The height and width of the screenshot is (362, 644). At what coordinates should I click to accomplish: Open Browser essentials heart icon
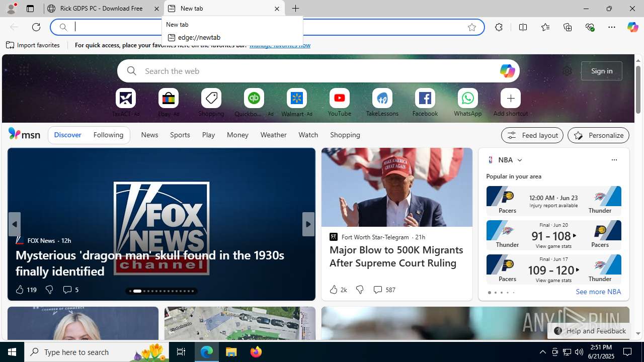590,27
